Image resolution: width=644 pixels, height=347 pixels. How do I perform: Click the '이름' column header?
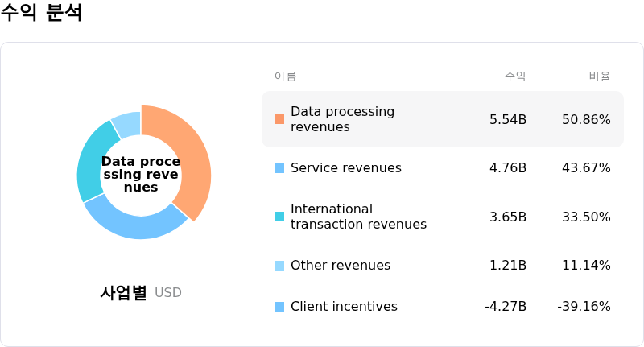coord(286,76)
